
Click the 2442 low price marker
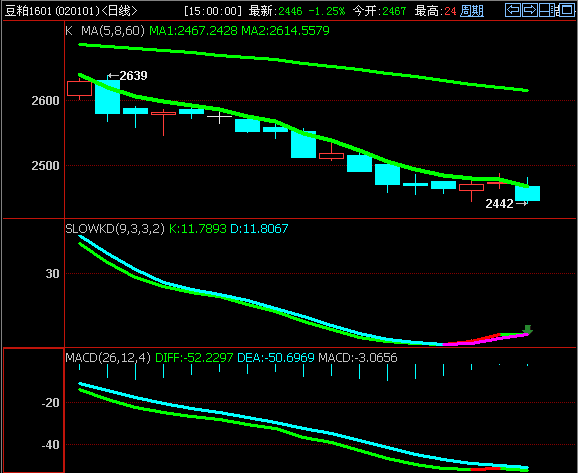506,204
